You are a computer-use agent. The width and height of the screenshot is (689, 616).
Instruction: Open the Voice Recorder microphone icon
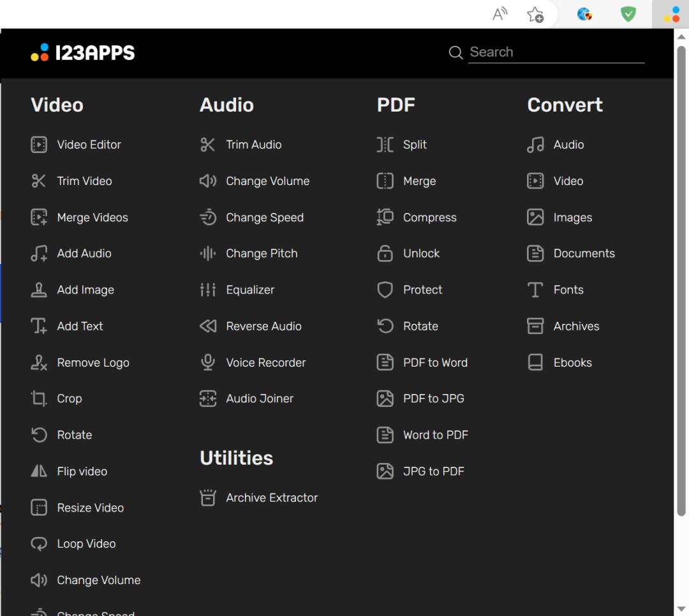207,363
